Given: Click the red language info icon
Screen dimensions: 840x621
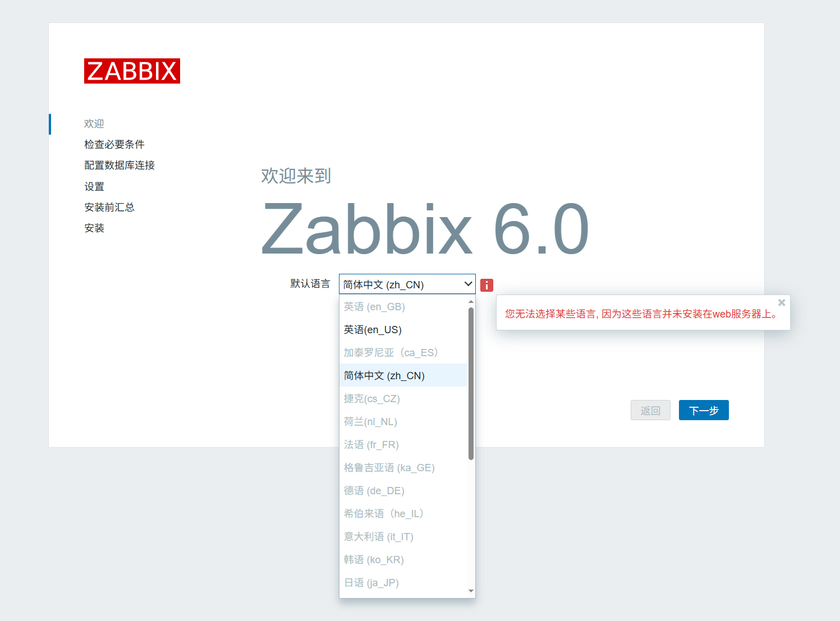Looking at the screenshot, I should 486,285.
